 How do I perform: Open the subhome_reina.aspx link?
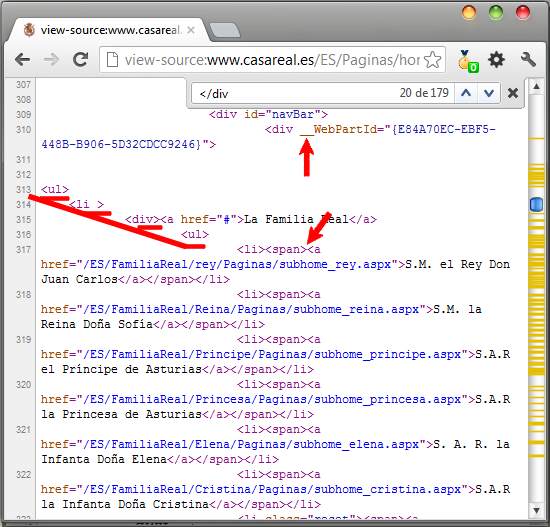[x=251, y=309]
